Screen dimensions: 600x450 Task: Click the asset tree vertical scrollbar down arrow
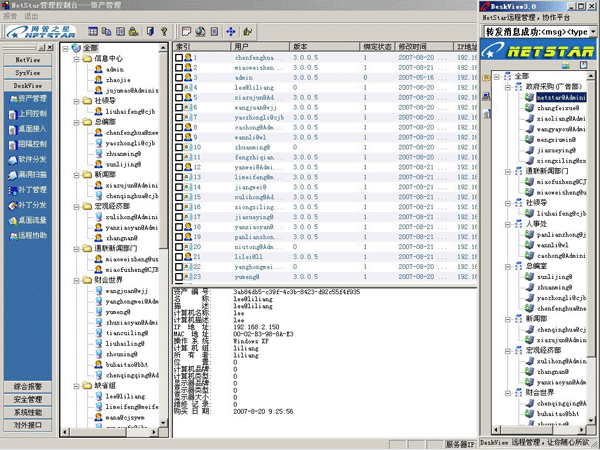(163, 423)
